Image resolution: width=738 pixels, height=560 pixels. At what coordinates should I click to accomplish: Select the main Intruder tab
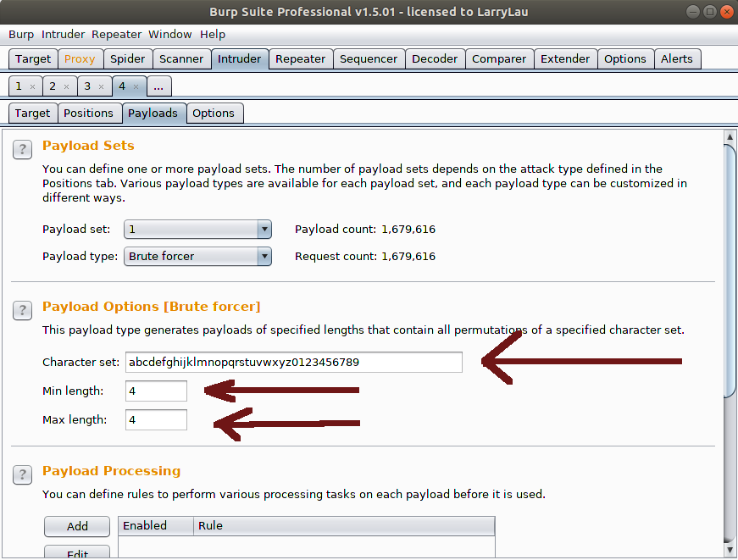239,59
